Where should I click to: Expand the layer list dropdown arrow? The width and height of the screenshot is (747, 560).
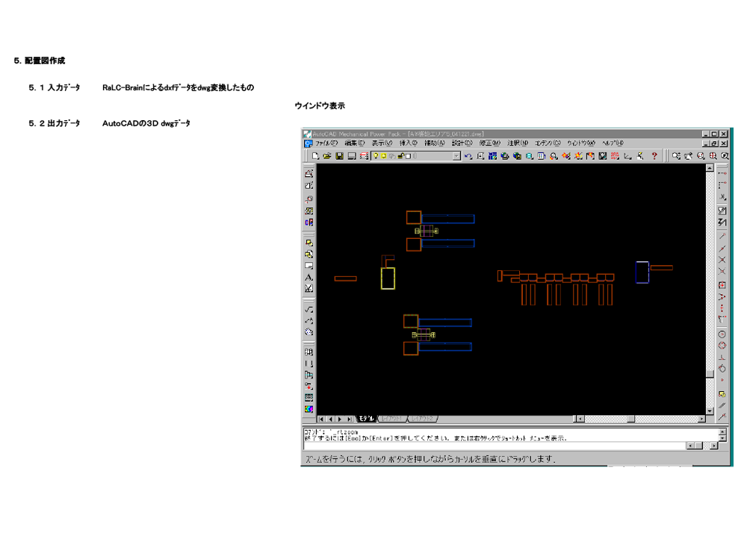456,156
